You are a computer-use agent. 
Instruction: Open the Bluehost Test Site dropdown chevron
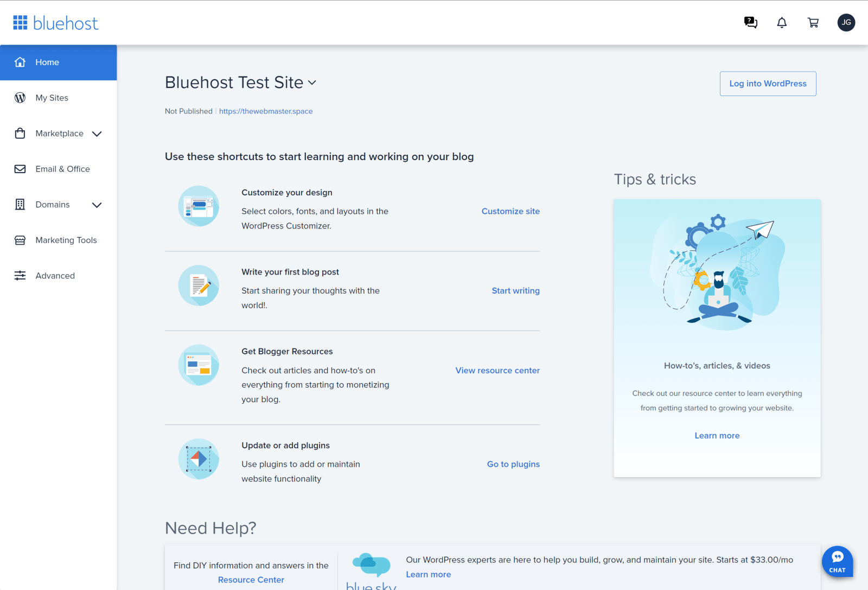coord(312,83)
